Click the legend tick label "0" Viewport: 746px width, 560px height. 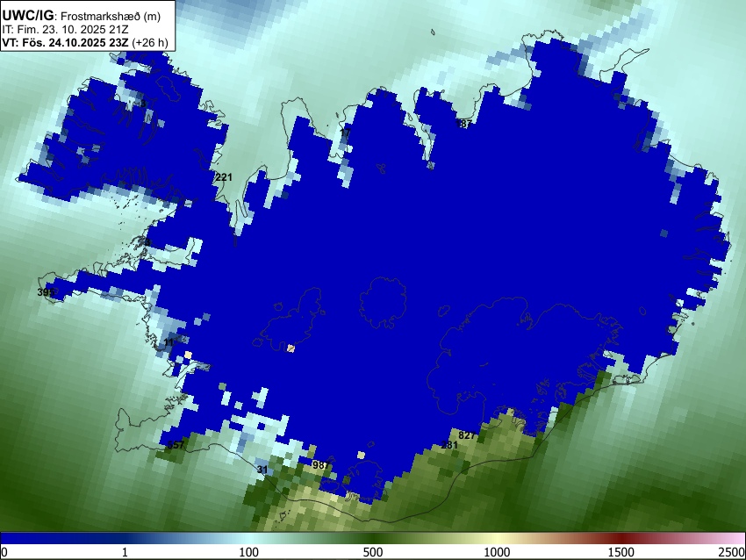click(x=4, y=552)
